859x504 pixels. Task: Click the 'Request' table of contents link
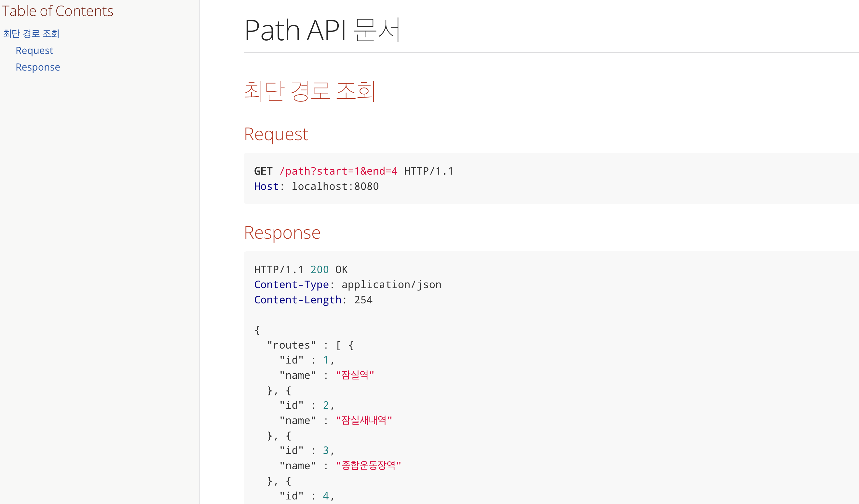[x=34, y=50]
